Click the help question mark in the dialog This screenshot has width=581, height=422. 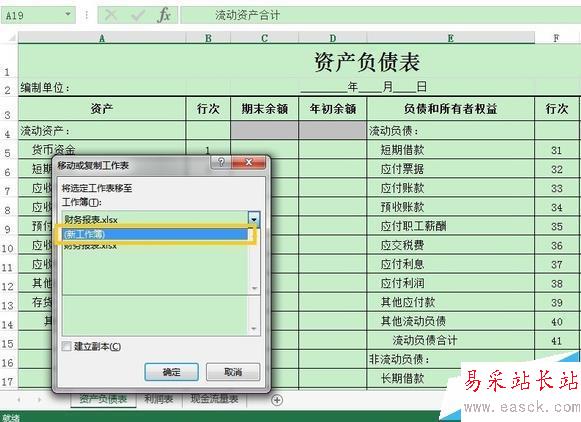click(221, 162)
